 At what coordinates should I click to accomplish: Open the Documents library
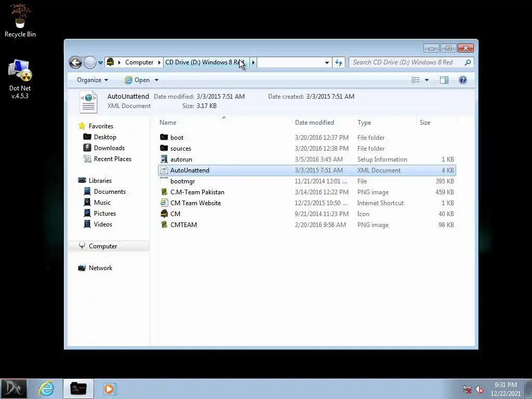110,192
